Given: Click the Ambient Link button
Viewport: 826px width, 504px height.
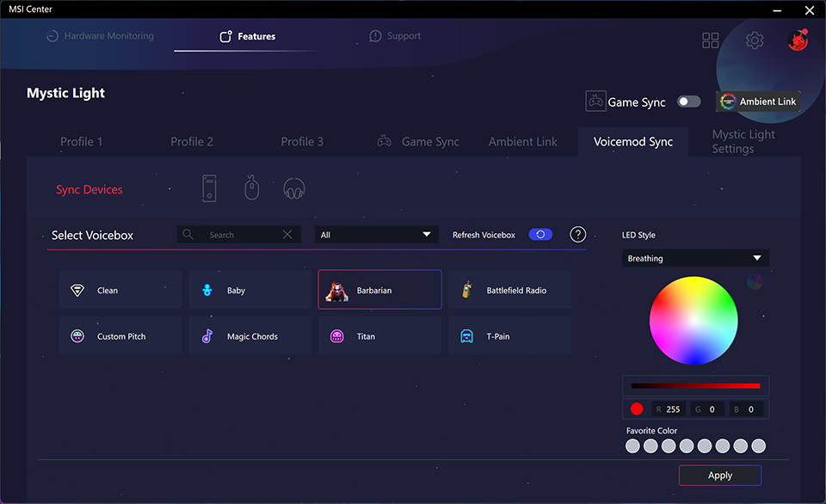Looking at the screenshot, I should [x=758, y=101].
